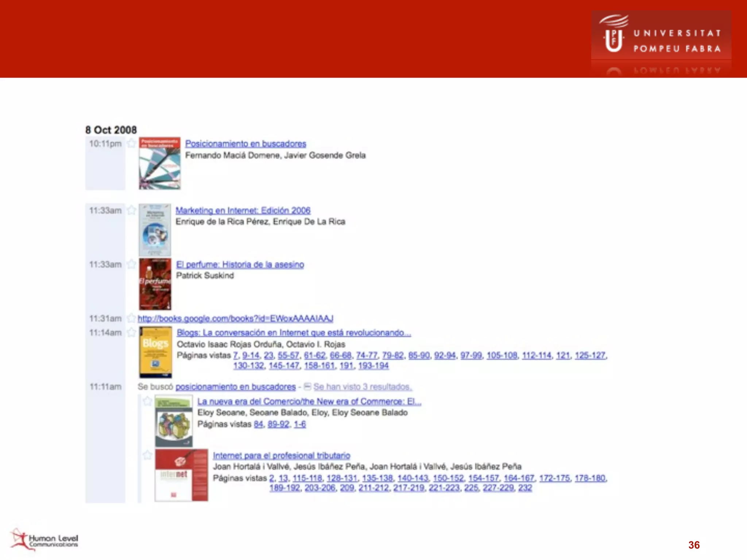Collapse the 'Se han visto 3 resultados' section

[x=307, y=386]
